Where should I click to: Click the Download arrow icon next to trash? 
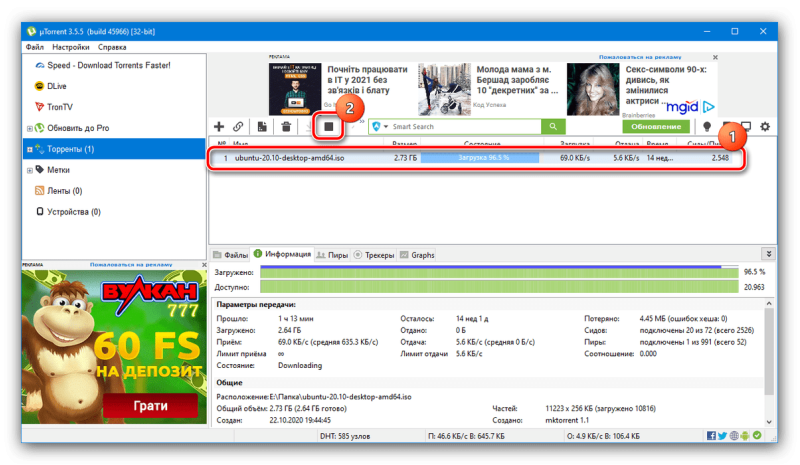tap(309, 127)
